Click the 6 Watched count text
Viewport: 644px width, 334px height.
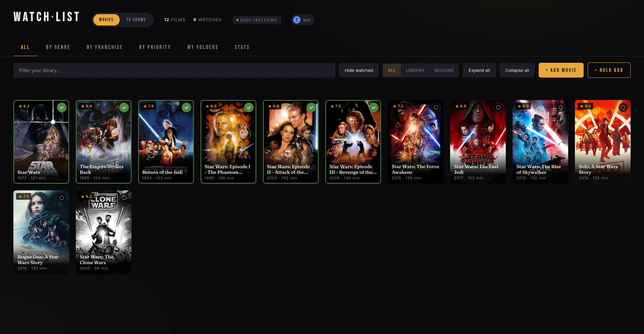point(208,20)
